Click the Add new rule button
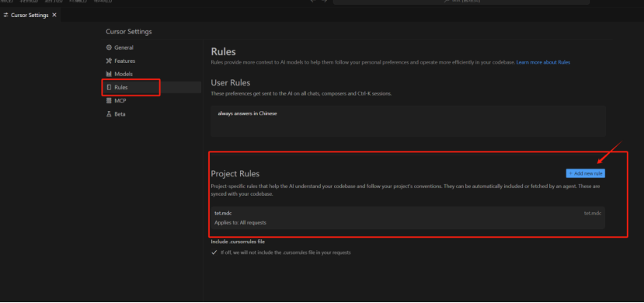Screen dimensions: 644x303 click(585, 174)
